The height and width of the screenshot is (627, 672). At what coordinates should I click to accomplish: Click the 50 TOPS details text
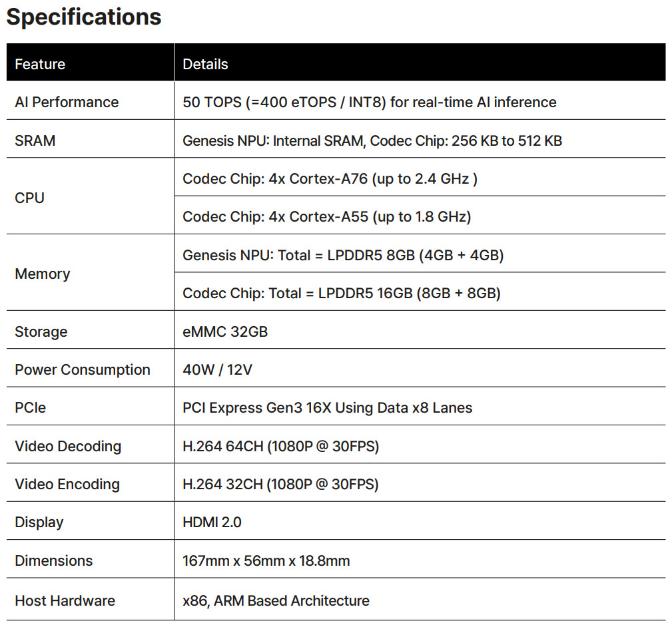[369, 103]
